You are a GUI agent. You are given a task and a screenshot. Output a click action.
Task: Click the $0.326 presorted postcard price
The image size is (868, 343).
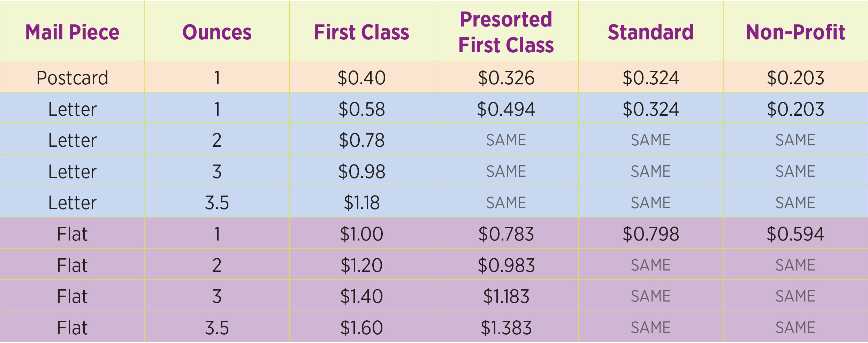coord(506,77)
